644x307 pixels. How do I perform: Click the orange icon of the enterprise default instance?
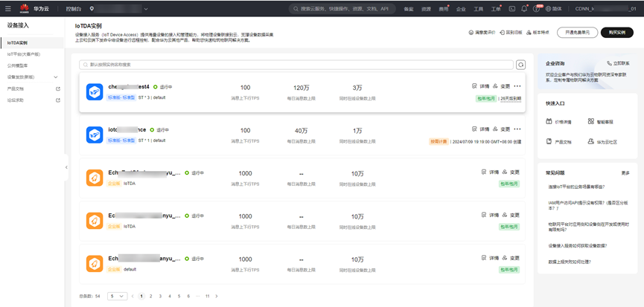[x=95, y=264]
